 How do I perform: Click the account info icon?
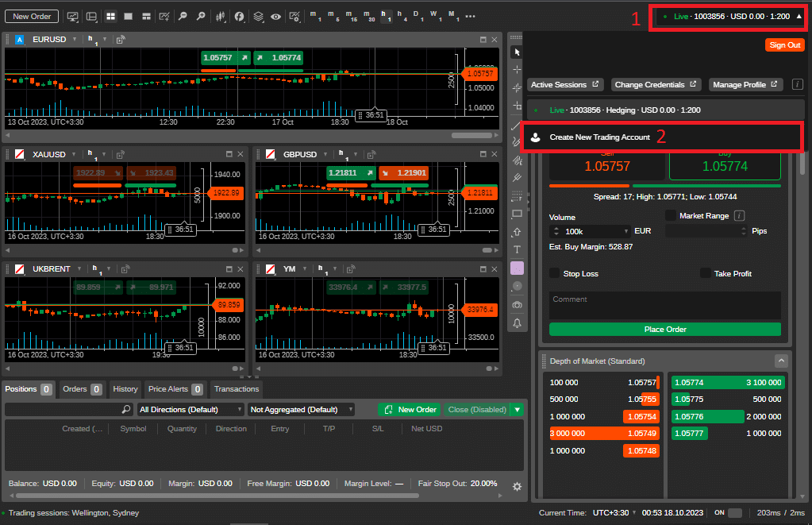pyautogui.click(x=798, y=84)
